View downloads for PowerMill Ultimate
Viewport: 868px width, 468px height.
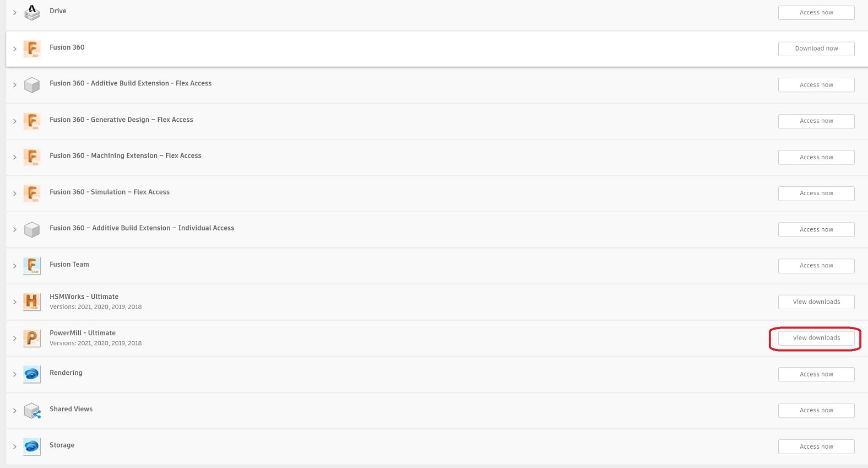[x=816, y=338]
